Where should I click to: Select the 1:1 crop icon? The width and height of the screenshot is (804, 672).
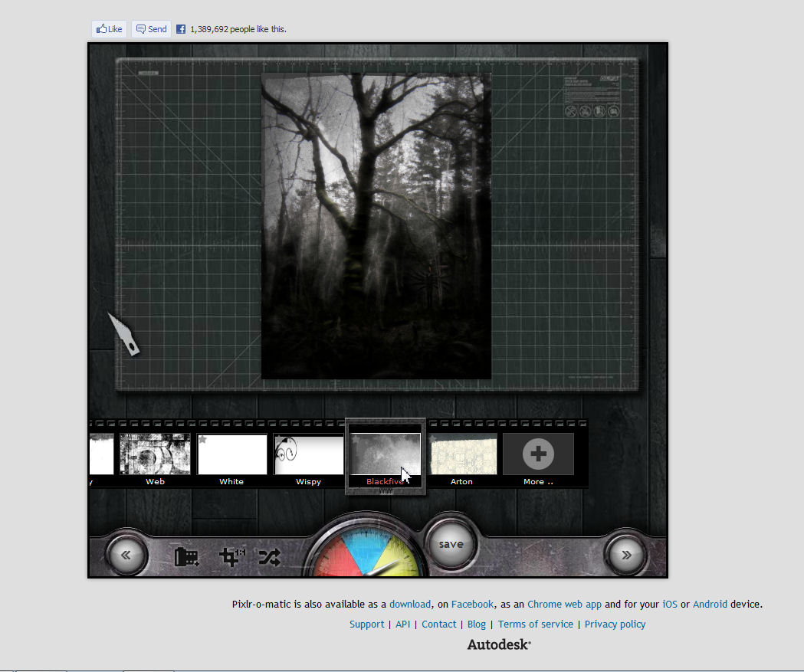(x=231, y=557)
